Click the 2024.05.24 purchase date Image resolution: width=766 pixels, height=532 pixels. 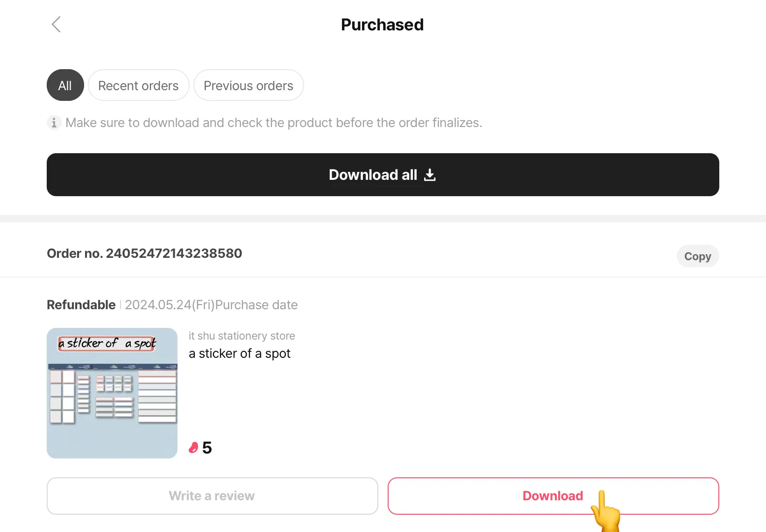point(211,305)
